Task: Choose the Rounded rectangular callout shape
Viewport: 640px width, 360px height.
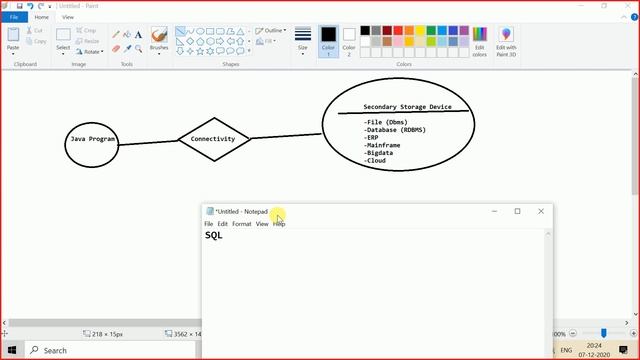Action: point(220,51)
